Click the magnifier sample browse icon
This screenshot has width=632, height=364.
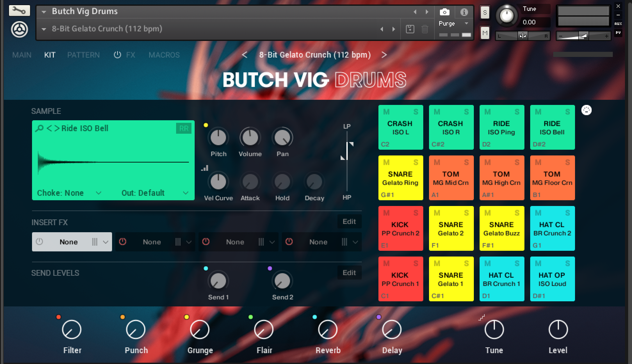pos(39,129)
